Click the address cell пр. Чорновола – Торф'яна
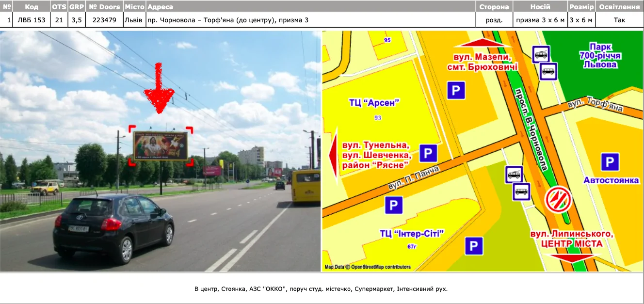This screenshot has width=644, height=304. 228,20
